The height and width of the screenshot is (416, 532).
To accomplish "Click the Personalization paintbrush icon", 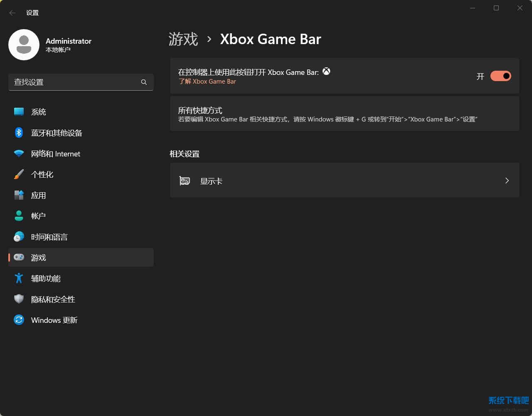I will click(x=19, y=174).
